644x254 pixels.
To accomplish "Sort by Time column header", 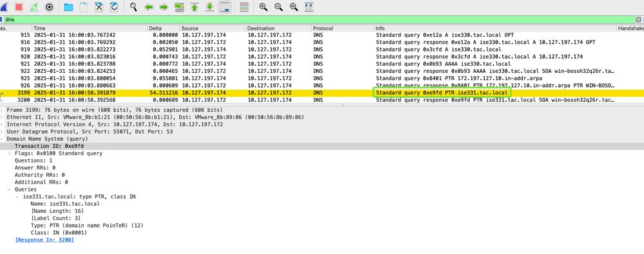I will 90,28.
